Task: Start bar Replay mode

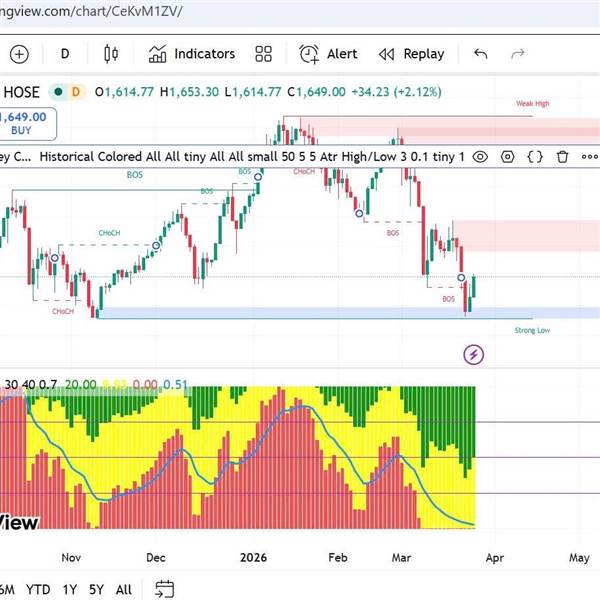Action: (x=411, y=54)
